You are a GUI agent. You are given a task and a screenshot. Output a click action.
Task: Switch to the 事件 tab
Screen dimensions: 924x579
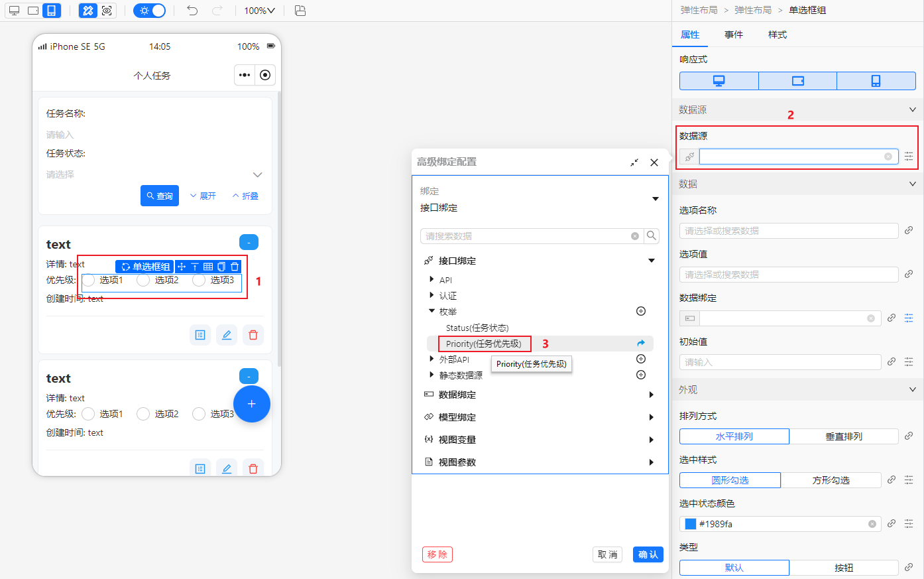(735, 34)
